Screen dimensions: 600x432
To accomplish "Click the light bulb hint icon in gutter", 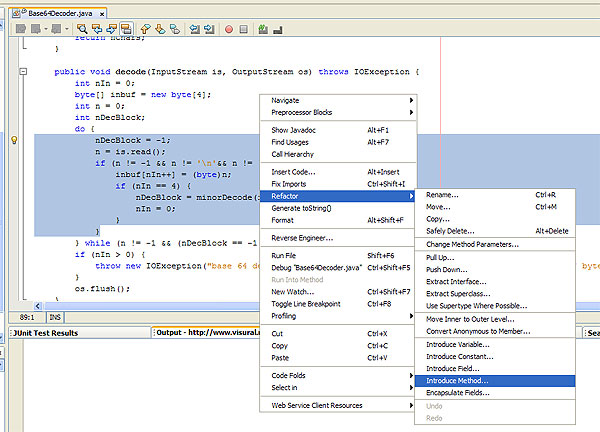I will 14,140.
